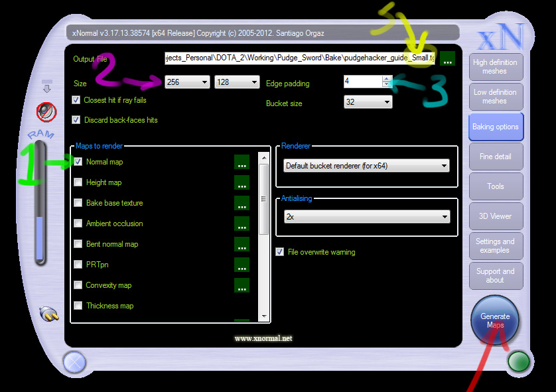Browse for output file with green button
The width and height of the screenshot is (556, 392).
click(447, 58)
